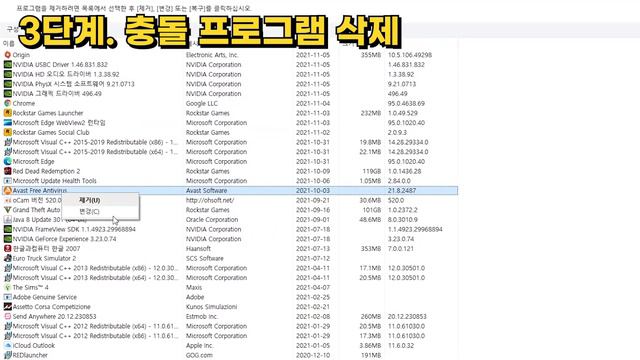Click the NVIDIA FrameView SDK icon
The image size is (640, 360).
point(7,229)
